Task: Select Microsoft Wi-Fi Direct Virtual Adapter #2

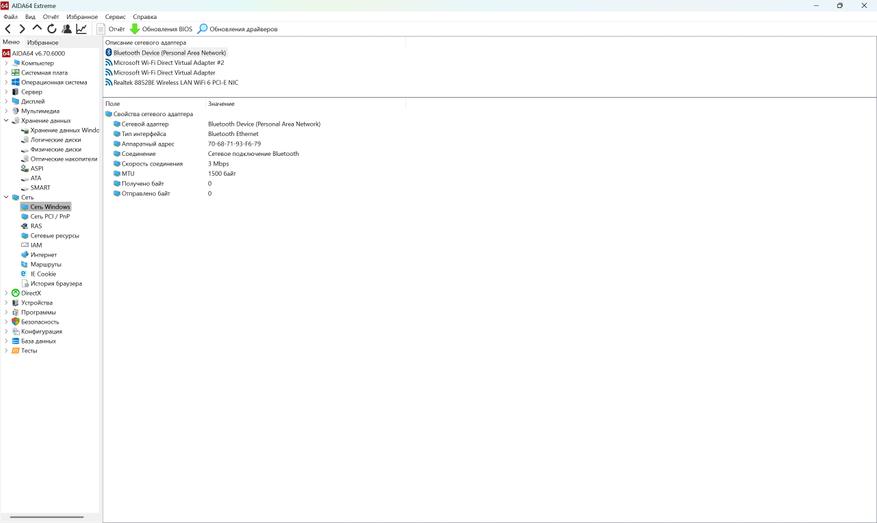Action: coord(165,63)
